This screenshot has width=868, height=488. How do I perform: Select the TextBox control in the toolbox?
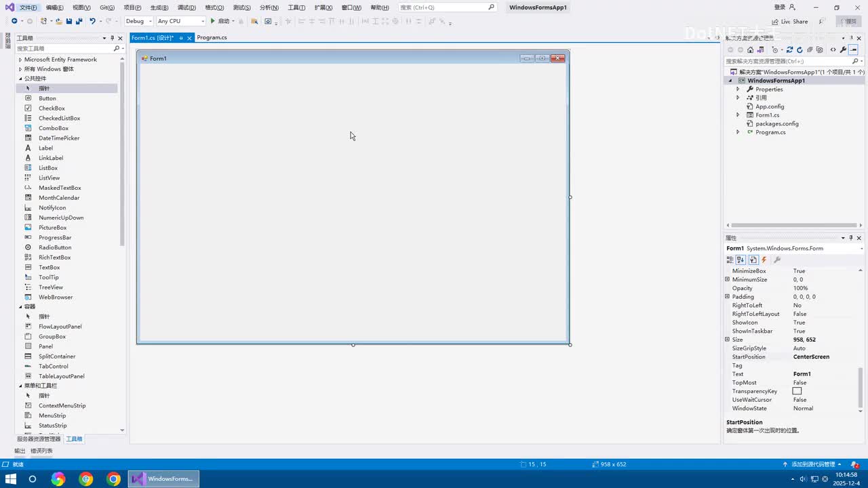point(49,267)
